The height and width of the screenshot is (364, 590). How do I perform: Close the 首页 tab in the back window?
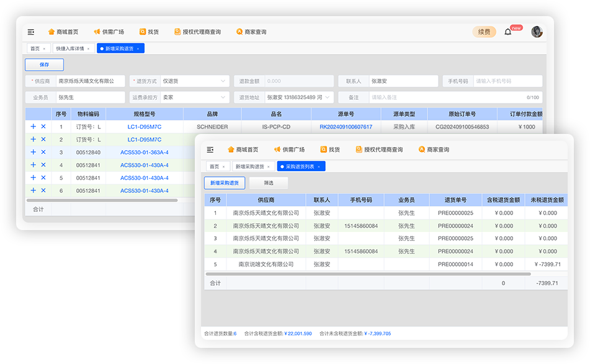pyautogui.click(x=44, y=49)
